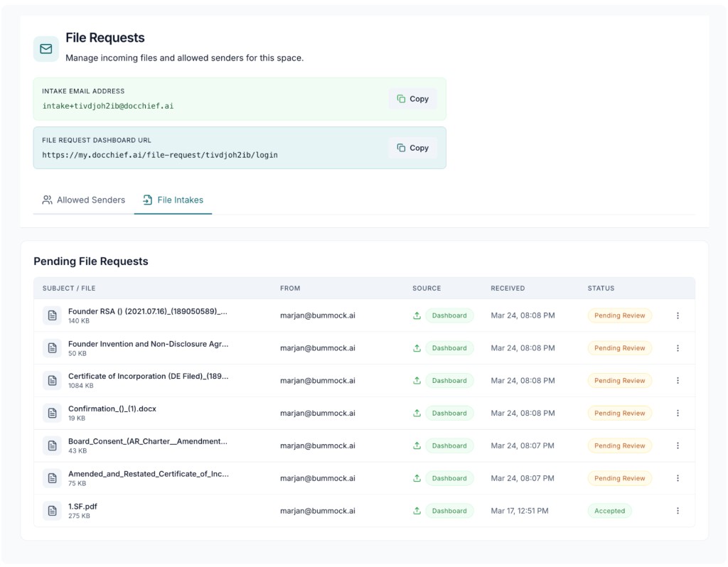The image size is (728, 567).
Task: Click the upload icon in Founder RSA's Source column
Action: (x=417, y=315)
